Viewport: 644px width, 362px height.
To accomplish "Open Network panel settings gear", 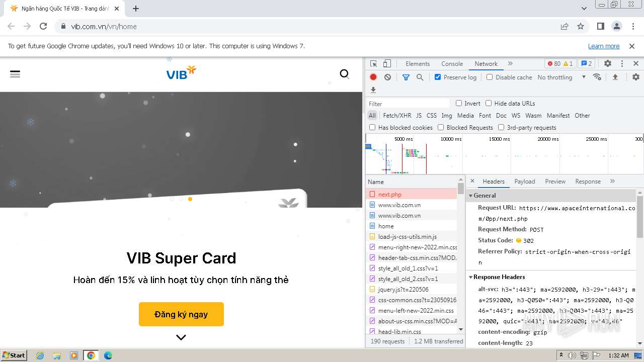I will 636,77.
